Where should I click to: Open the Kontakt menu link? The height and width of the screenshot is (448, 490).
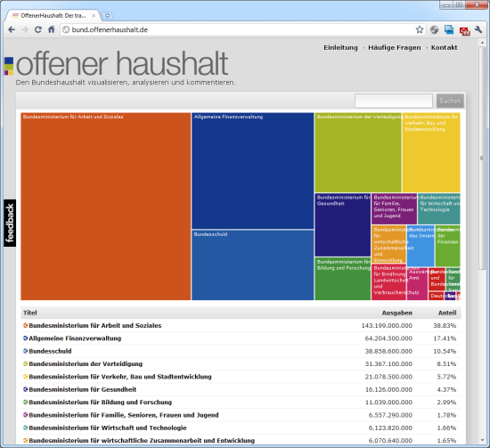[444, 47]
